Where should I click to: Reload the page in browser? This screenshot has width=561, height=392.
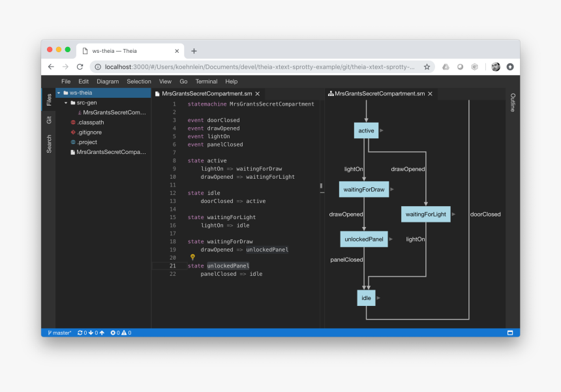coord(80,67)
